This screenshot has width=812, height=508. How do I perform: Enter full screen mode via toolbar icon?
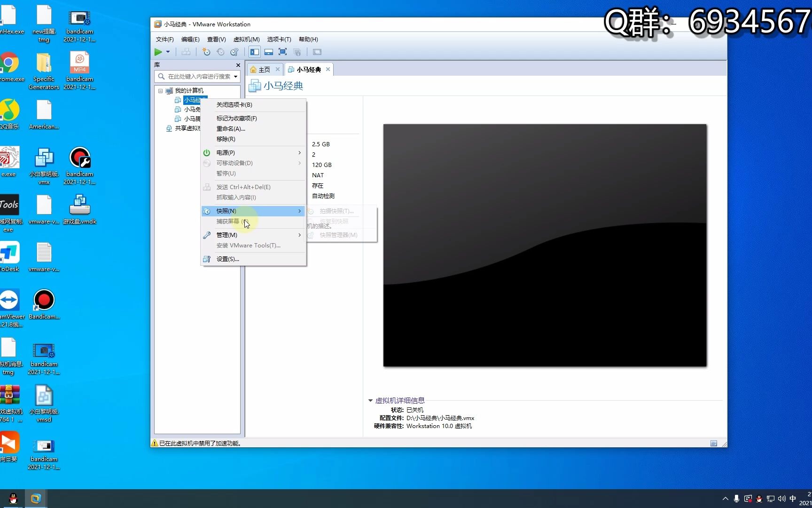282,52
